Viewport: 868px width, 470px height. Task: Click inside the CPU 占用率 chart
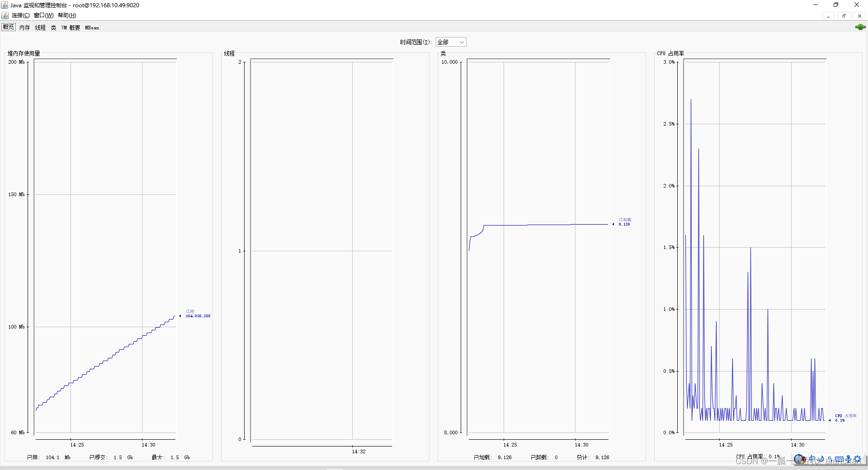point(755,246)
